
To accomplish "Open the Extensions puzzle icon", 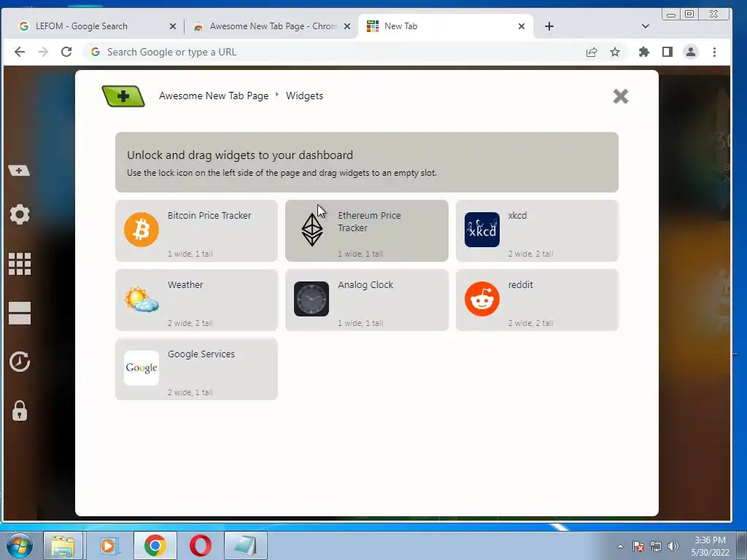I will coord(643,52).
